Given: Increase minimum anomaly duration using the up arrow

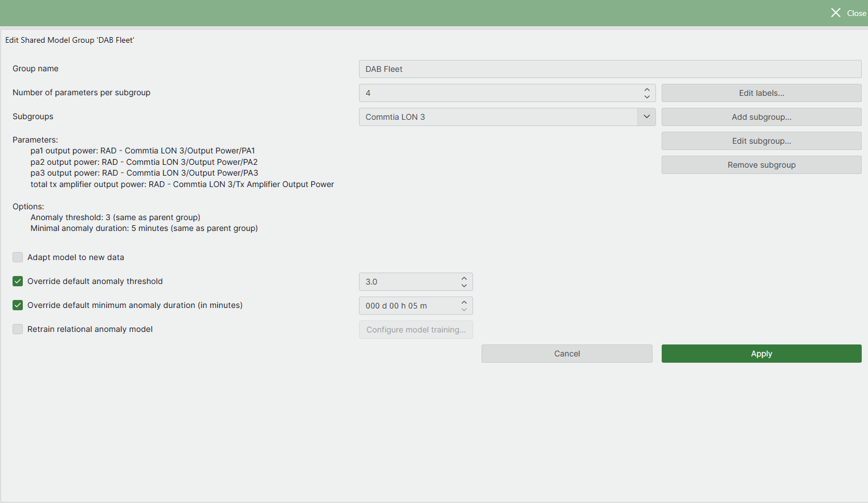Looking at the screenshot, I should coord(464,302).
